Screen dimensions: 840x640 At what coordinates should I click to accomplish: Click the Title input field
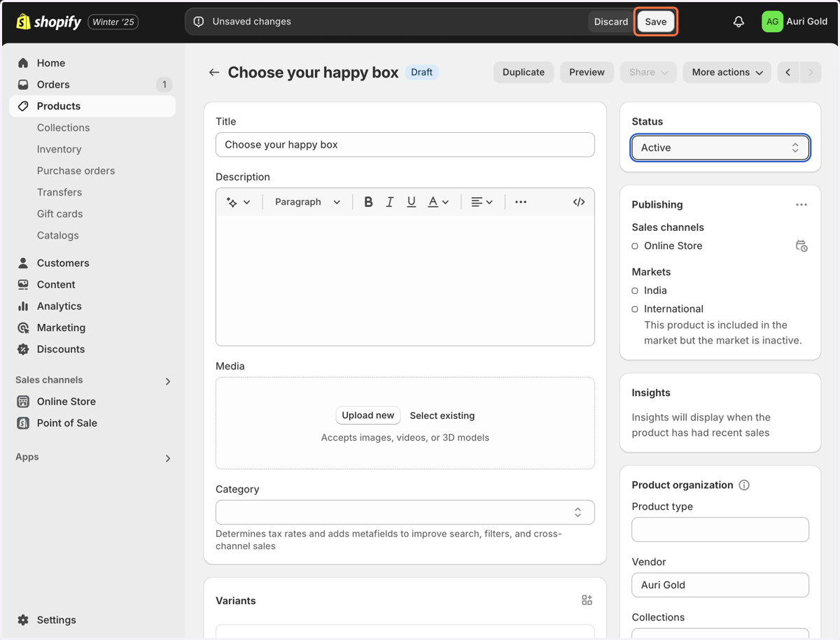(x=405, y=145)
